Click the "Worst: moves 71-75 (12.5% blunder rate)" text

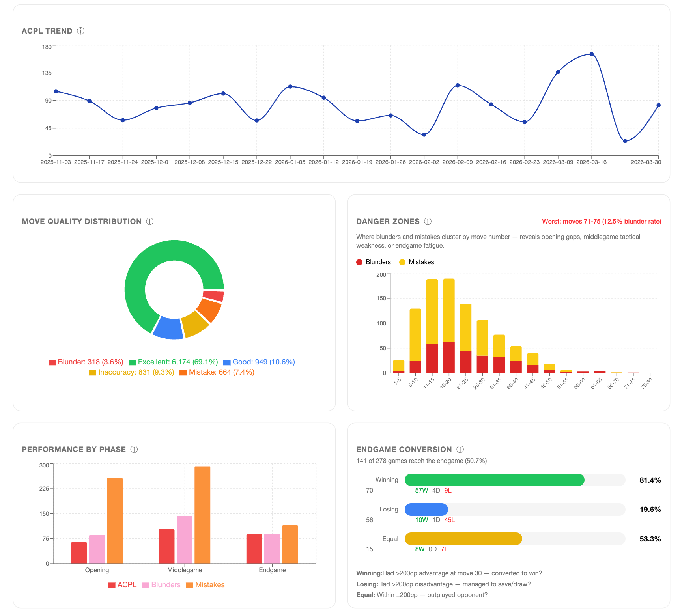pos(602,221)
